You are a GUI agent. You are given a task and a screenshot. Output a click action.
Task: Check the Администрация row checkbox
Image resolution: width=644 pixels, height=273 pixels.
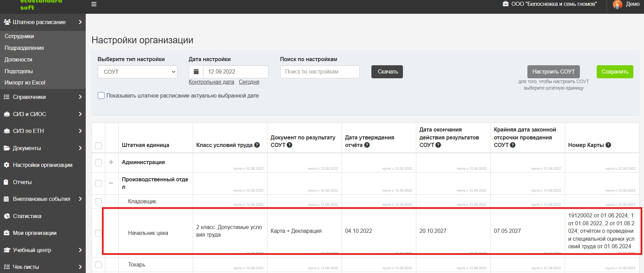pos(98,162)
